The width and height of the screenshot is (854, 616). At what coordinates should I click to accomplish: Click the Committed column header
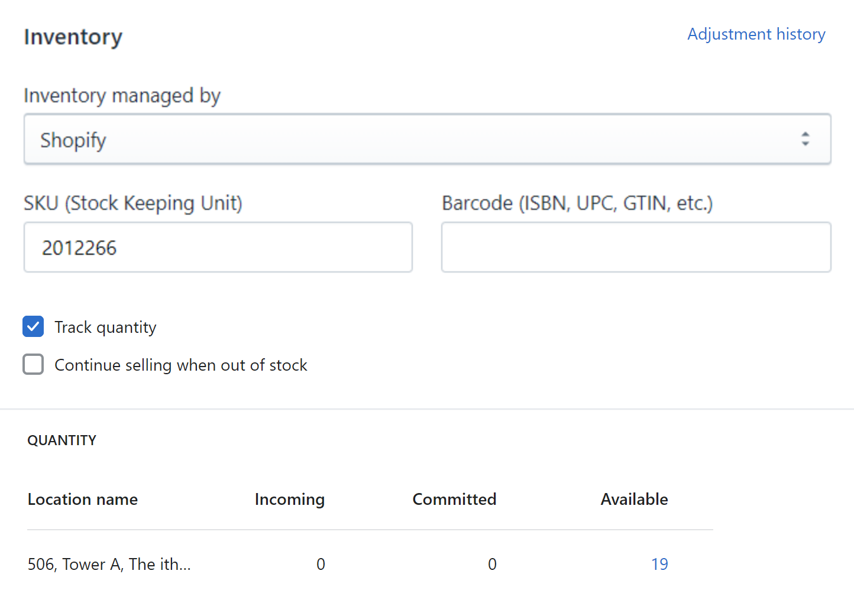(454, 500)
